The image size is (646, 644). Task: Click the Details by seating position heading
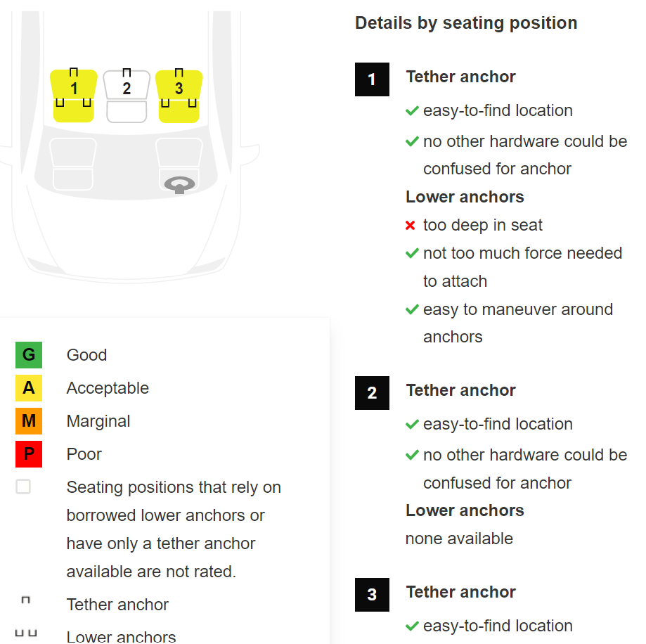pos(466,23)
